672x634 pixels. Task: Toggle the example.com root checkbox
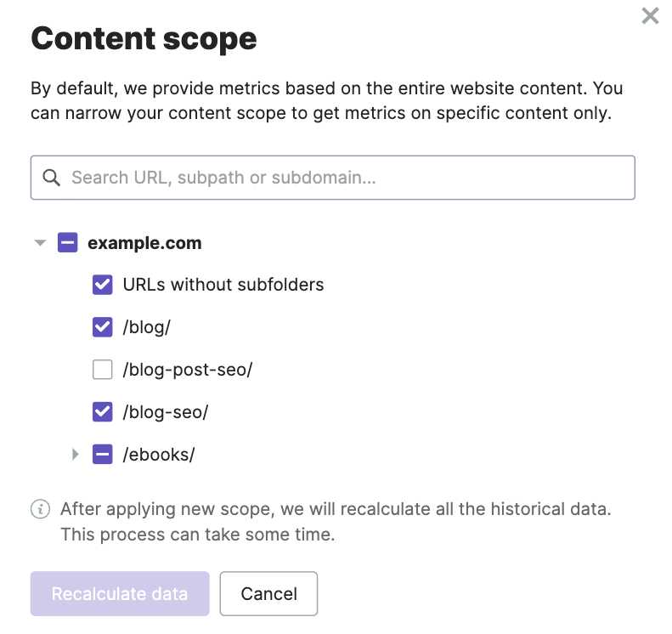[68, 243]
